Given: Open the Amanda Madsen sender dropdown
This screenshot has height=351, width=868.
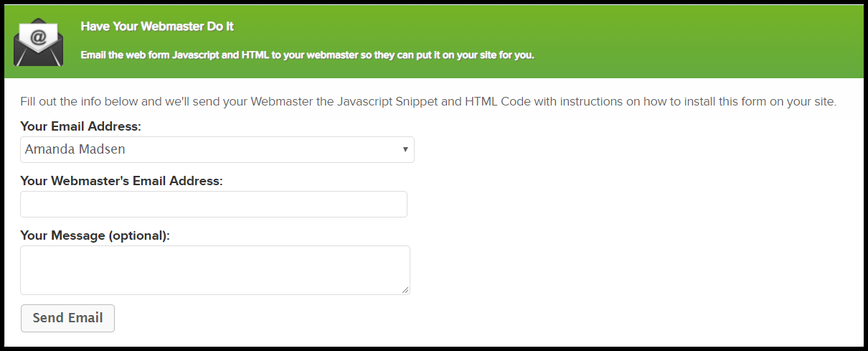Looking at the screenshot, I should [217, 149].
